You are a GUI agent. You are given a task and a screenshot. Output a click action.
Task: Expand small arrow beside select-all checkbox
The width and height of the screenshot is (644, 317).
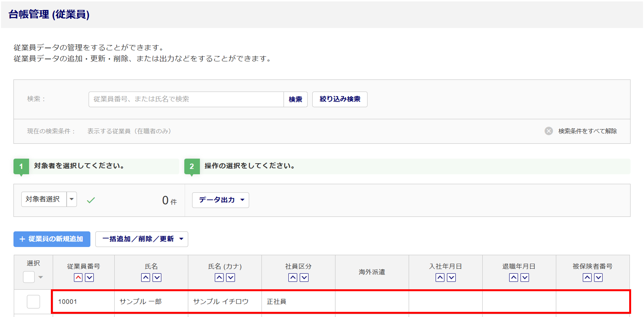tap(41, 277)
